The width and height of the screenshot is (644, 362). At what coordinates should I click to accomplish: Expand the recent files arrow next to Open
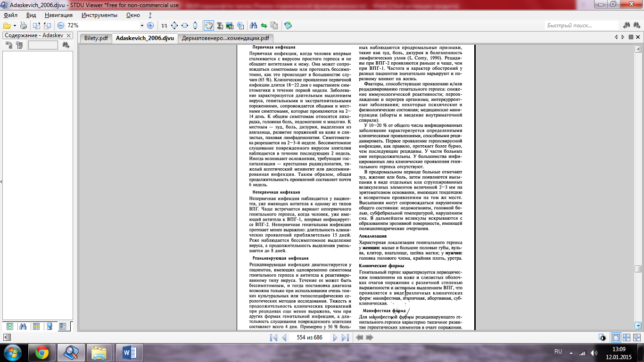pyautogui.click(x=15, y=25)
